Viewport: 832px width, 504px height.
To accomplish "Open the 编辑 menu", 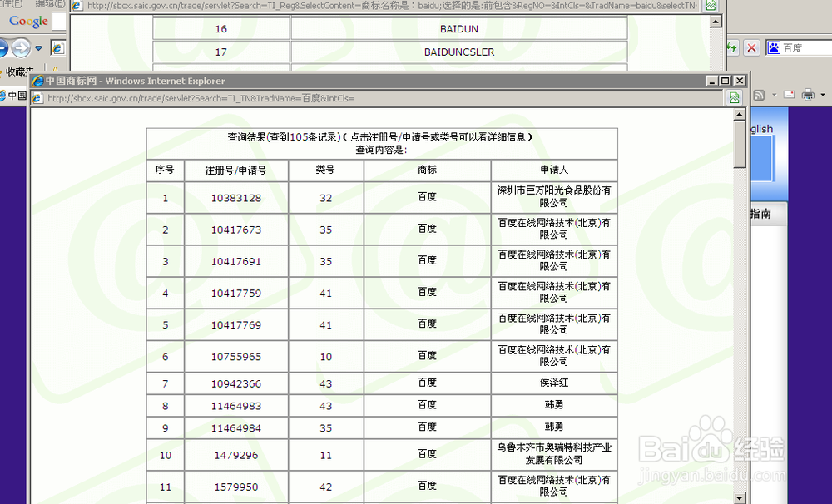I will click(47, 3).
